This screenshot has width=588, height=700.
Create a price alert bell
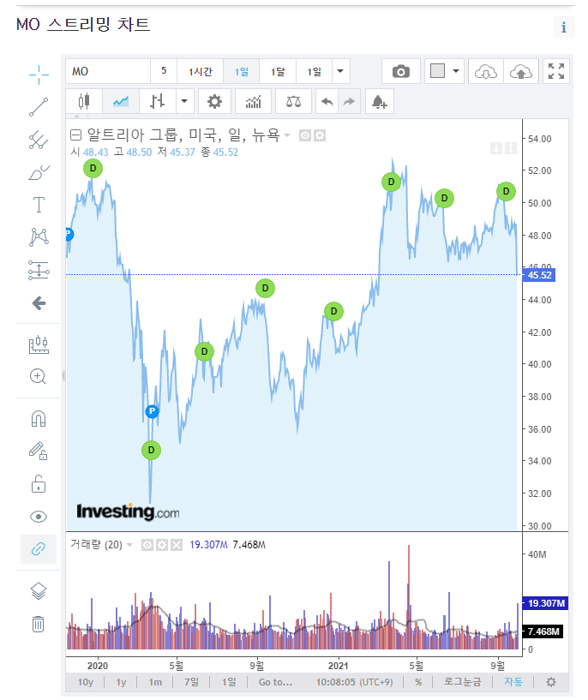tap(380, 101)
